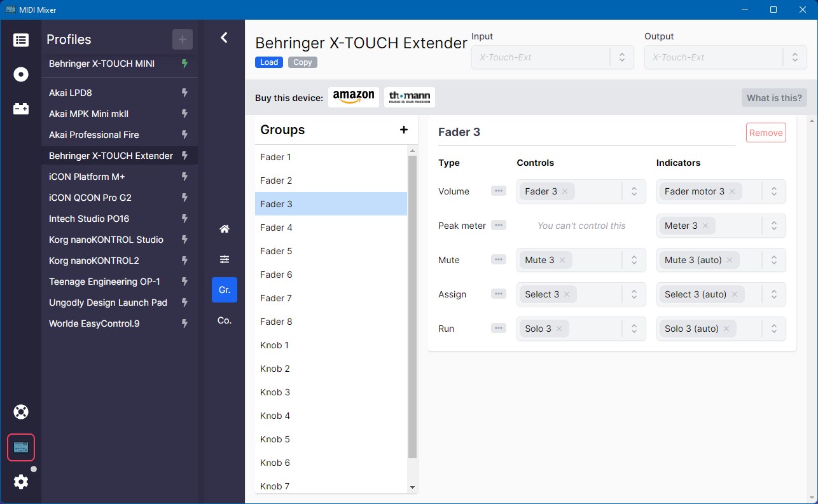This screenshot has width=818, height=504.
Task: Click Groups list scrollbar down arrow
Action: point(413,487)
